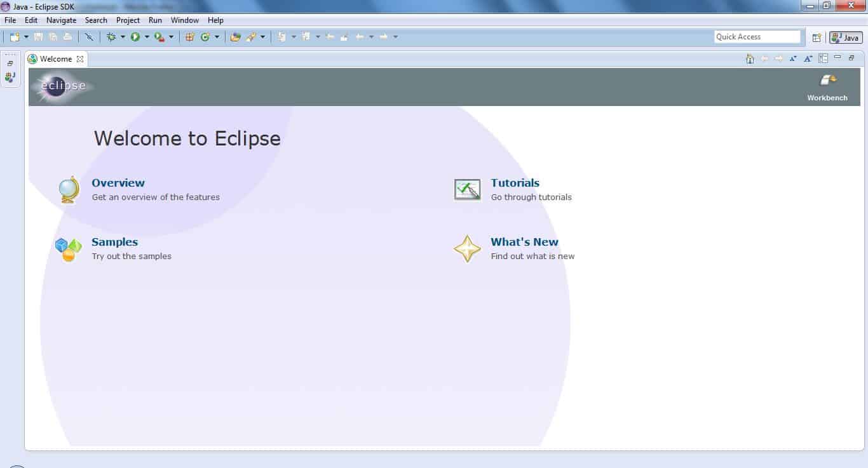Expand the External Tools dropdown arrow
868x468 pixels.
point(171,37)
